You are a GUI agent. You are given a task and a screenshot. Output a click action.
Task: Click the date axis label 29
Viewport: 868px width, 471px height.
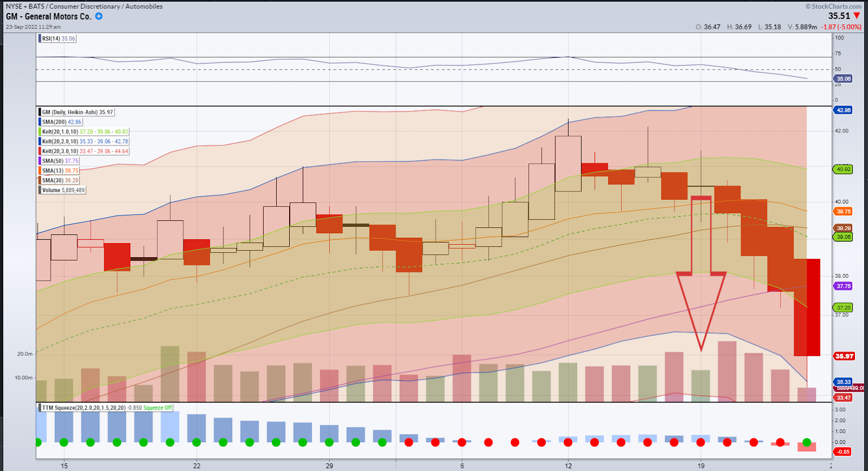[x=329, y=466]
